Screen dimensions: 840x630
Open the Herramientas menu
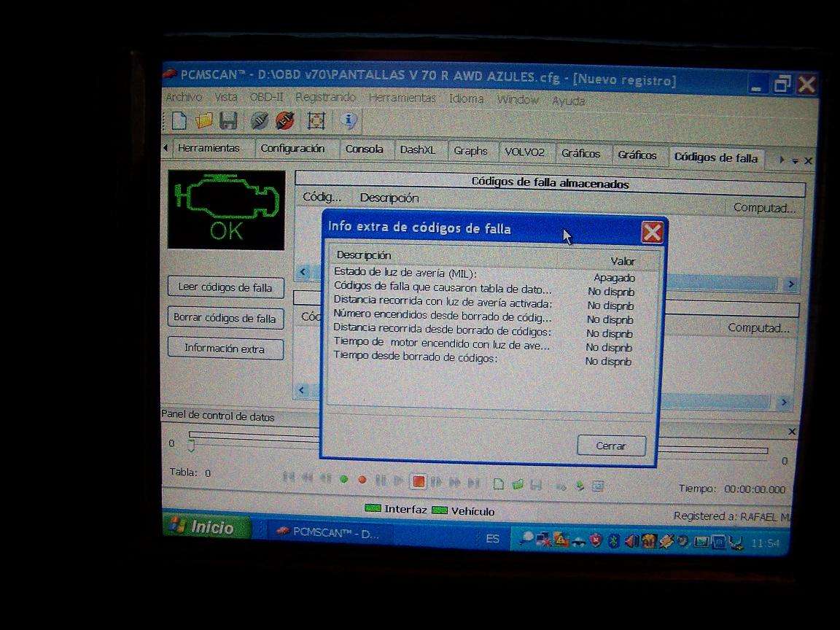pyautogui.click(x=402, y=98)
